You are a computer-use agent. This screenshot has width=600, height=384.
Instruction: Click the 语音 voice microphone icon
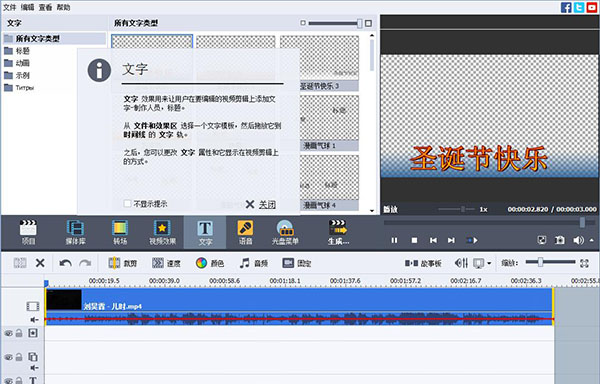(245, 232)
